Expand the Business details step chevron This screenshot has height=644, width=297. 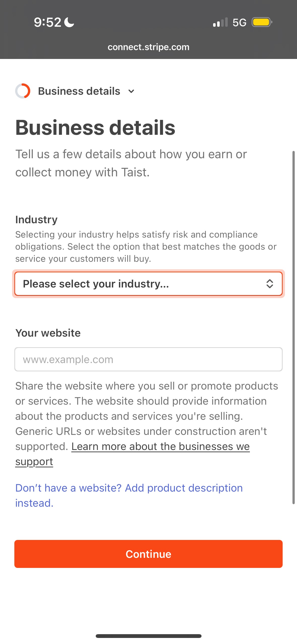pos(131,91)
